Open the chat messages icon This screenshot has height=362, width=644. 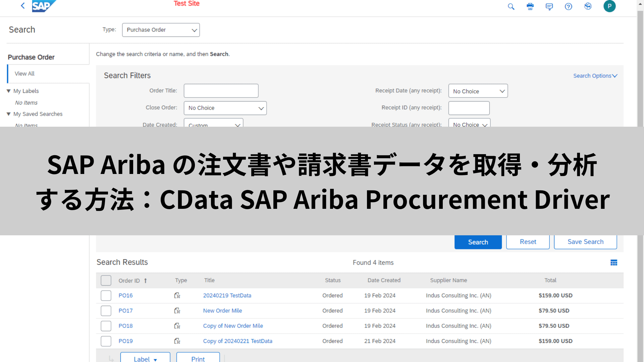pos(549,6)
